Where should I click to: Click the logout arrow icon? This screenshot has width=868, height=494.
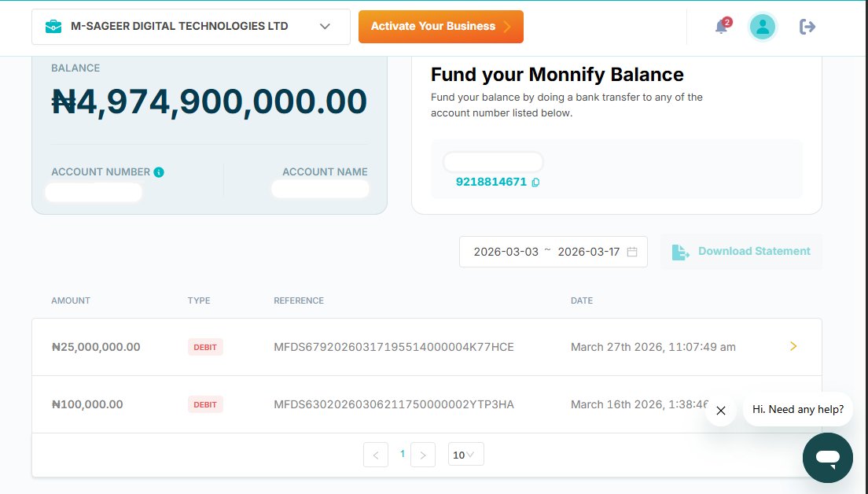pos(807,27)
